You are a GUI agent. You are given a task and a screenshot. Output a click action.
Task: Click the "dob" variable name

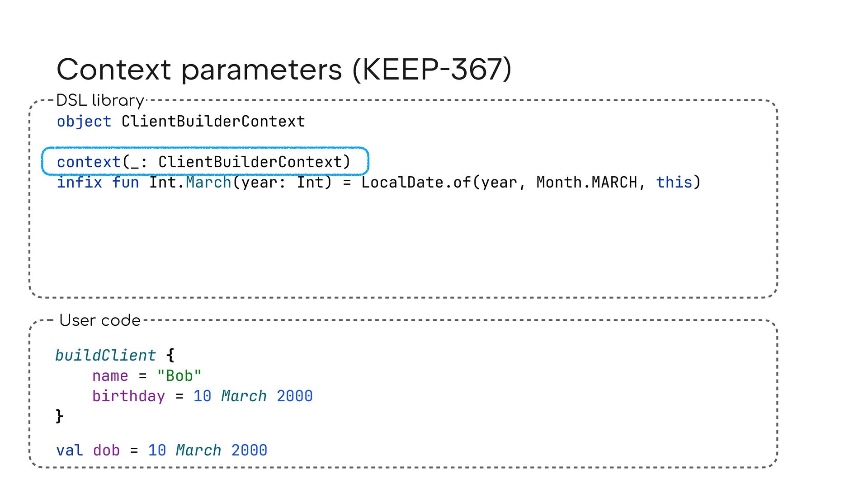coord(106,450)
